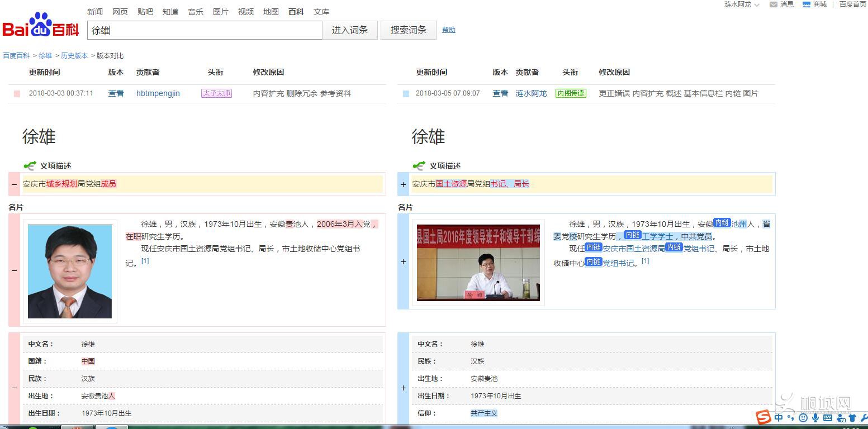Open contributor hbtmpengjin's profile
Screen dimensions: 868x429
(158, 93)
